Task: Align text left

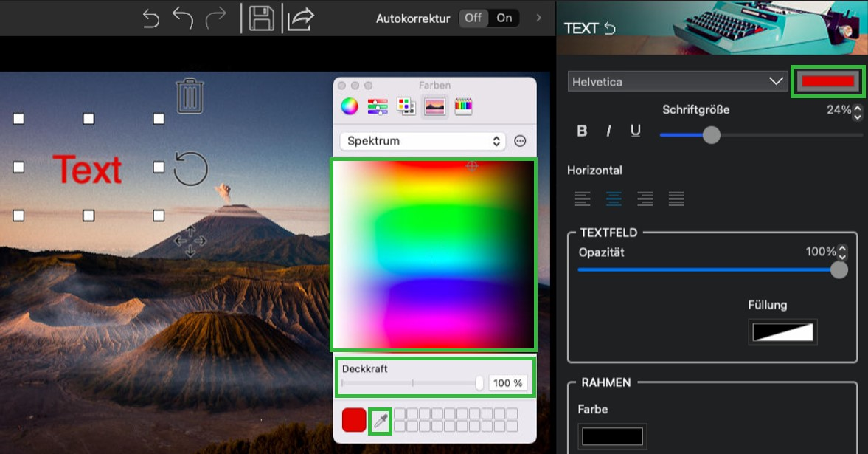Action: (x=583, y=199)
